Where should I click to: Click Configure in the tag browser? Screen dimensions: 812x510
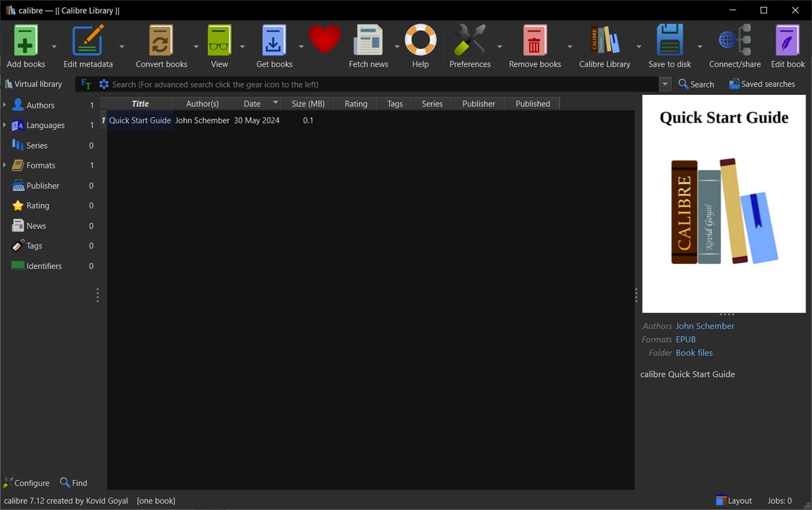point(26,483)
